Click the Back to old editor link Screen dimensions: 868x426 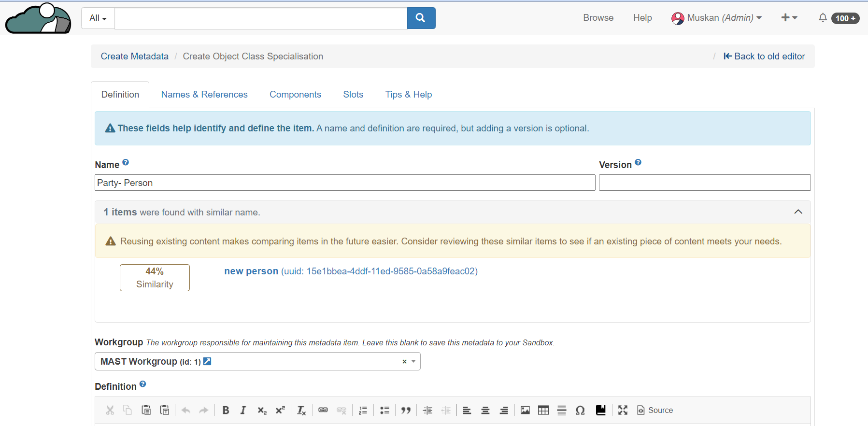pyautogui.click(x=764, y=57)
